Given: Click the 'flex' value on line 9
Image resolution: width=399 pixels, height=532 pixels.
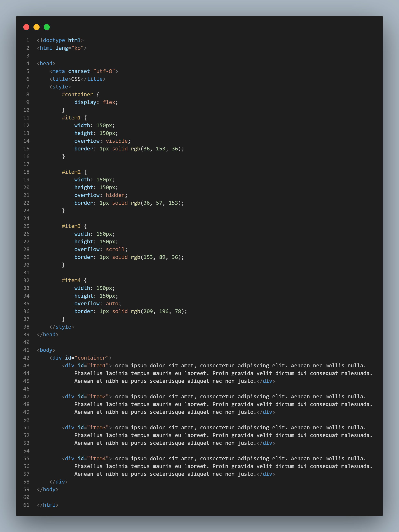Looking at the screenshot, I should pyautogui.click(x=109, y=102).
